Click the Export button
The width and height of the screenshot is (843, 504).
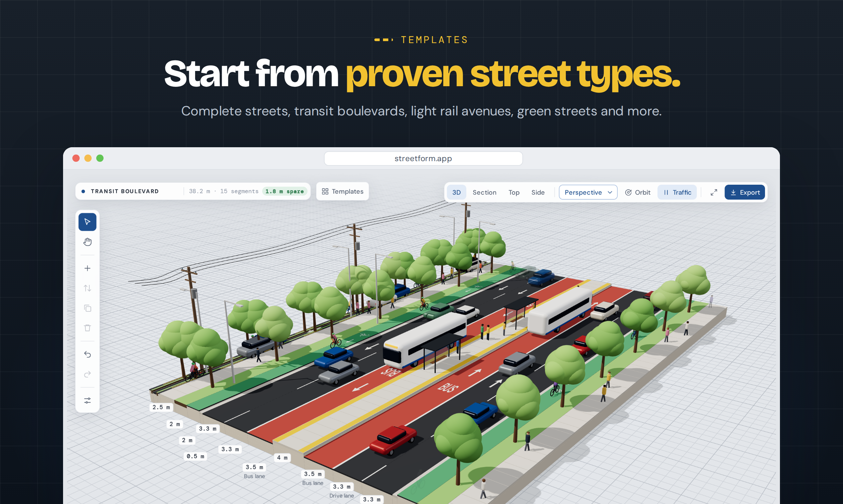[744, 192]
